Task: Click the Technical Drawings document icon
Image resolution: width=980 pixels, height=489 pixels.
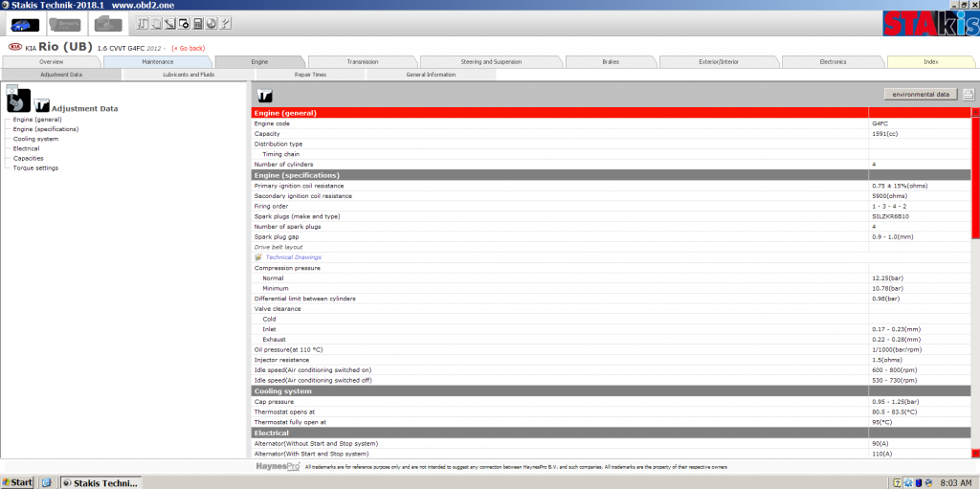Action: click(x=258, y=257)
